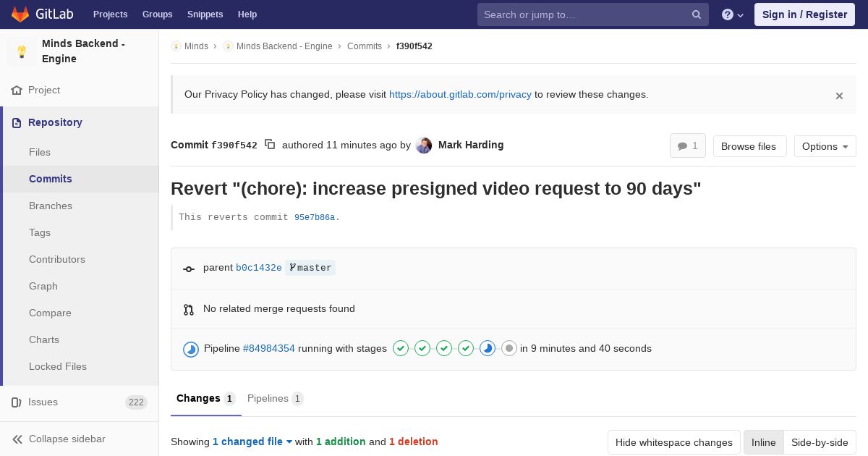The image size is (868, 456).
Task: Click the first passed pipeline stage icon
Action: pyautogui.click(x=401, y=349)
